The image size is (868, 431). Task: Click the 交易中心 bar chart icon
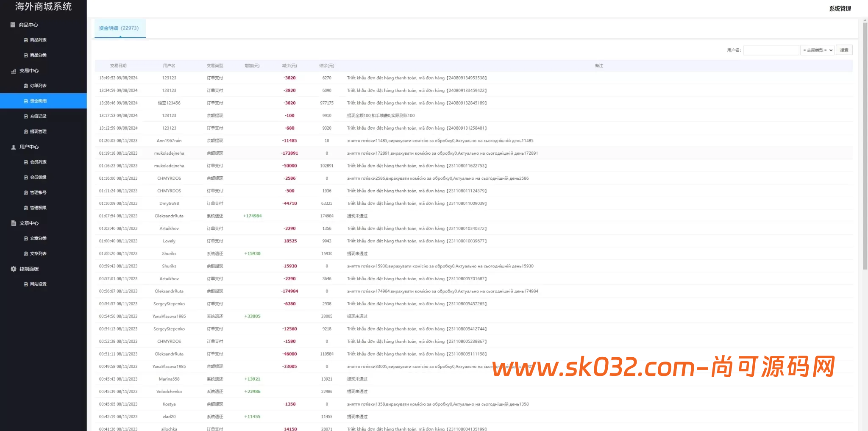click(x=14, y=71)
